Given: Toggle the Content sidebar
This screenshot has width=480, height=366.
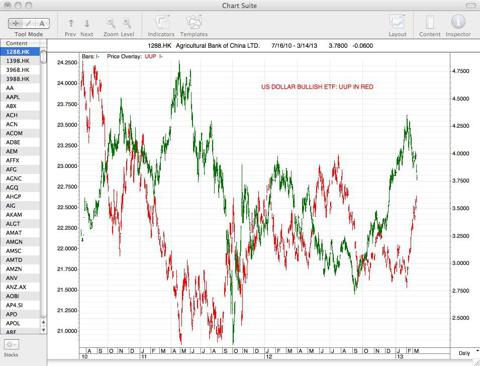Looking at the screenshot, I should click(430, 22).
